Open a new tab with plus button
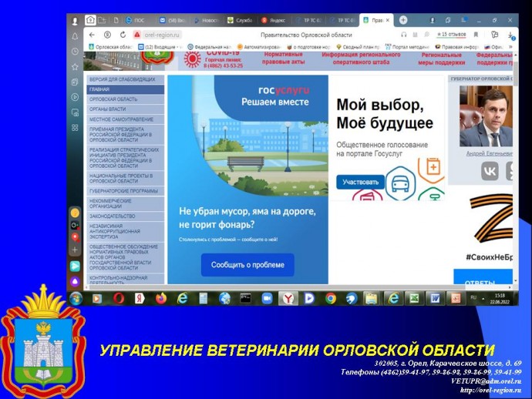This screenshot has height=399, width=532. click(403, 20)
